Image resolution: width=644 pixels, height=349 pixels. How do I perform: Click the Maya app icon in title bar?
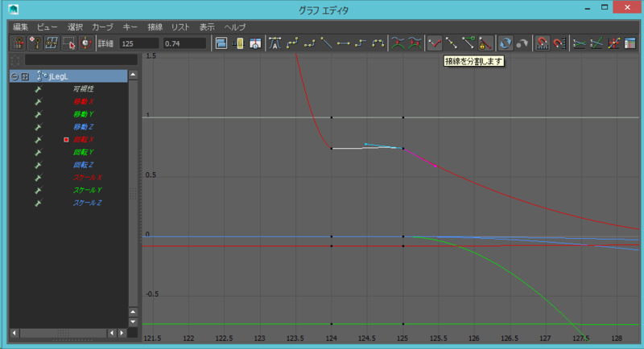pyautogui.click(x=13, y=9)
